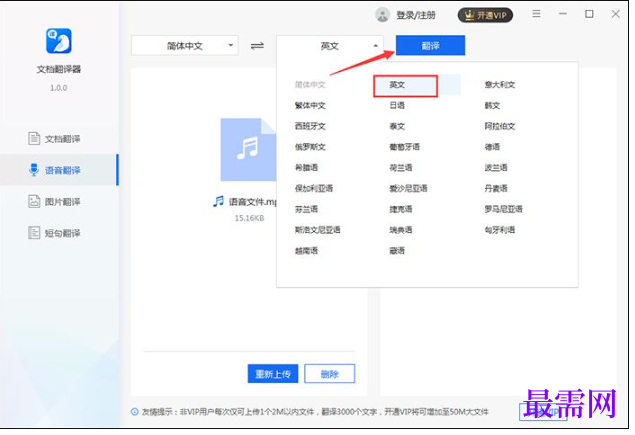Pick 西班牙文 from the list
This screenshot has width=635, height=435.
[310, 126]
